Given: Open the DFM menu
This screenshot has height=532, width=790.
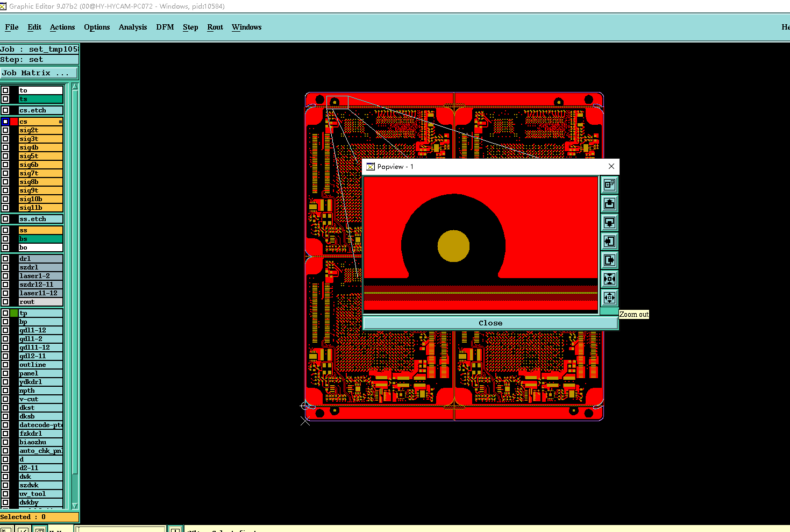Looking at the screenshot, I should click(165, 27).
